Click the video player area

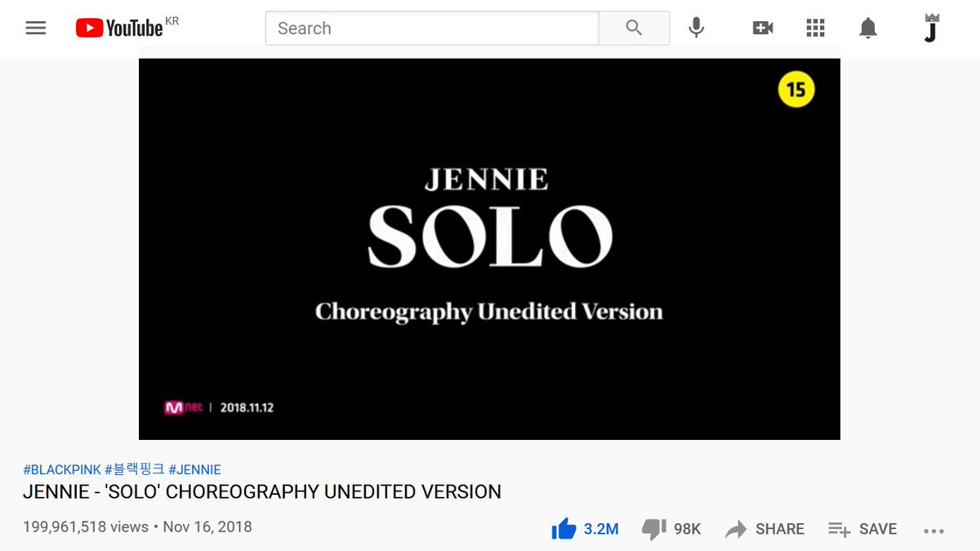pyautogui.click(x=489, y=249)
